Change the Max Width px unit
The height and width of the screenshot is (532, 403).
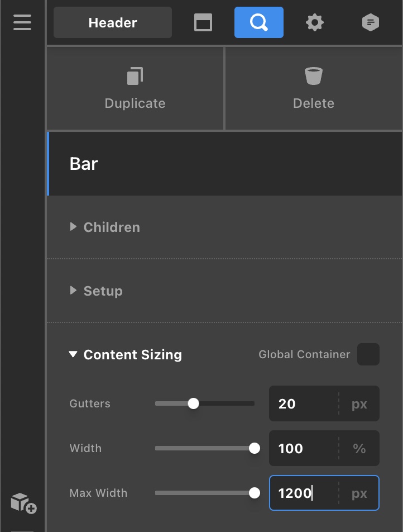[359, 493]
